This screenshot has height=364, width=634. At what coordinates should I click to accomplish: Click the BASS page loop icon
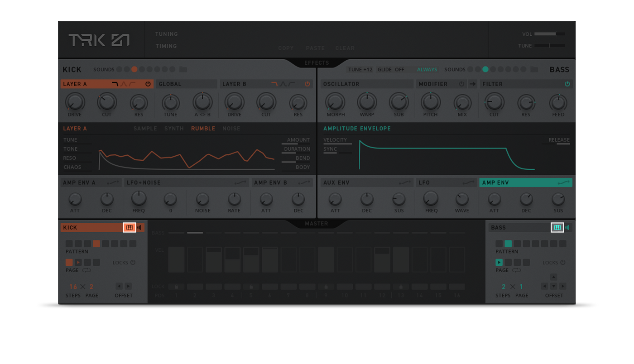516,270
